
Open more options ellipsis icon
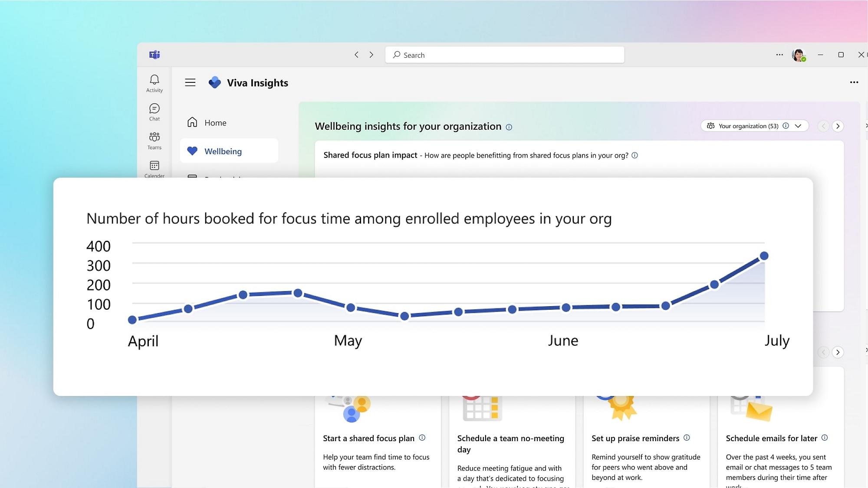854,82
